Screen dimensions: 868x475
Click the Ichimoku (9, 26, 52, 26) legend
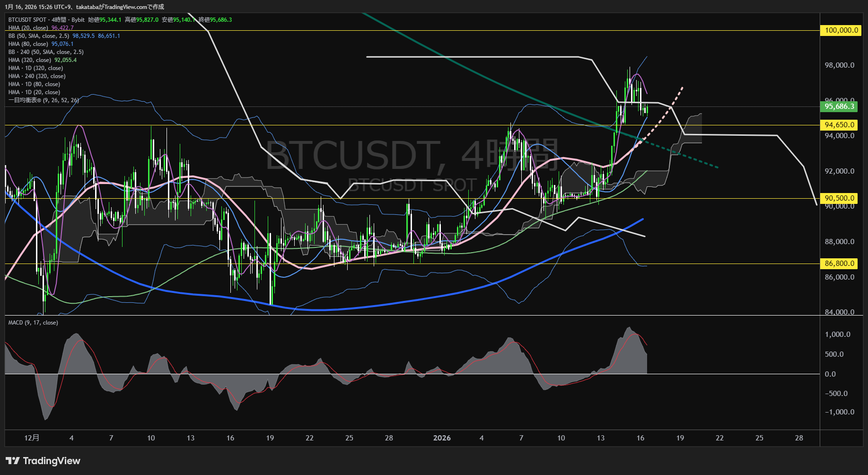(x=43, y=100)
